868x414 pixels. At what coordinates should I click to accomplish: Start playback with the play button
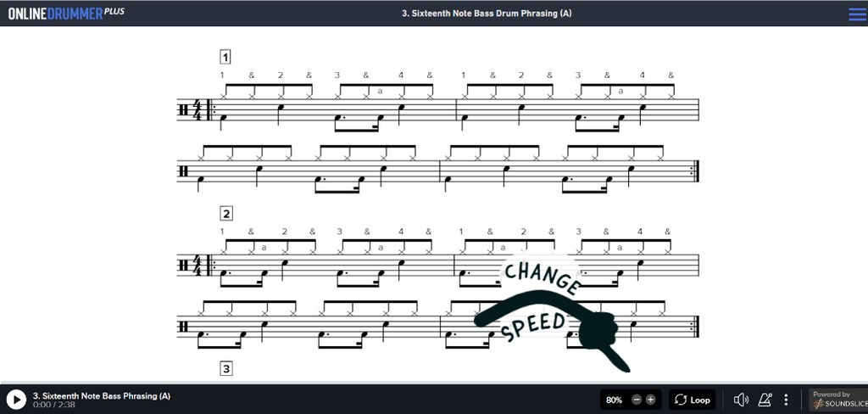pyautogui.click(x=17, y=399)
